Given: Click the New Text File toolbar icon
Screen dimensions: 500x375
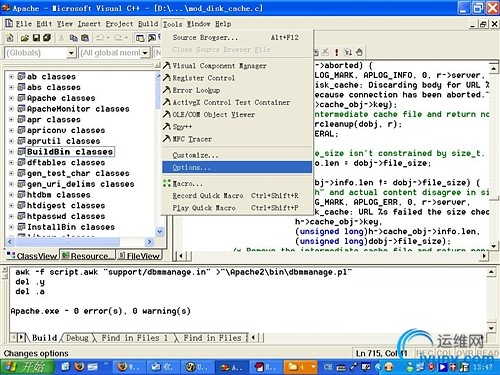Looking at the screenshot, I should click(x=10, y=38).
